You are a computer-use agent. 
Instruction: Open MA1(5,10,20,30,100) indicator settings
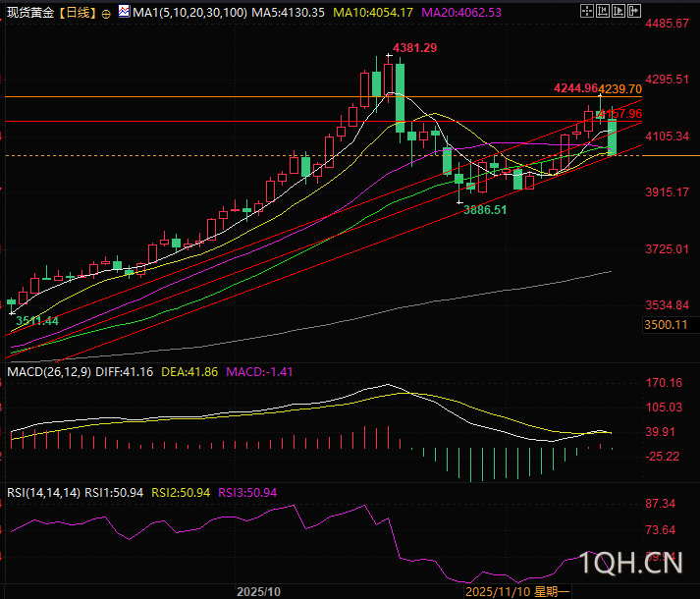coord(189,12)
